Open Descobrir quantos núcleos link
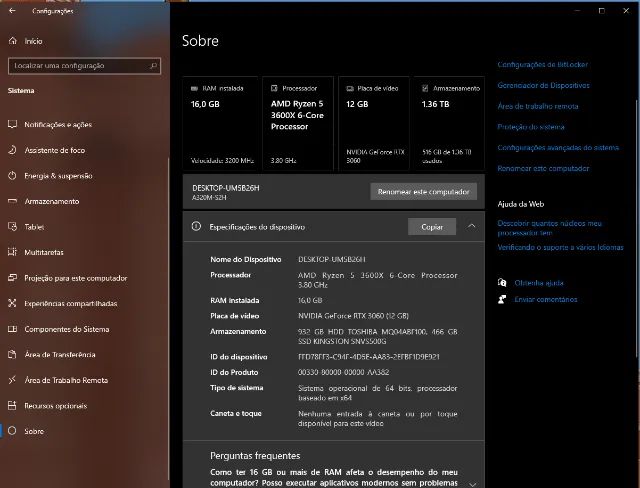The width and height of the screenshot is (640, 488). click(x=549, y=228)
